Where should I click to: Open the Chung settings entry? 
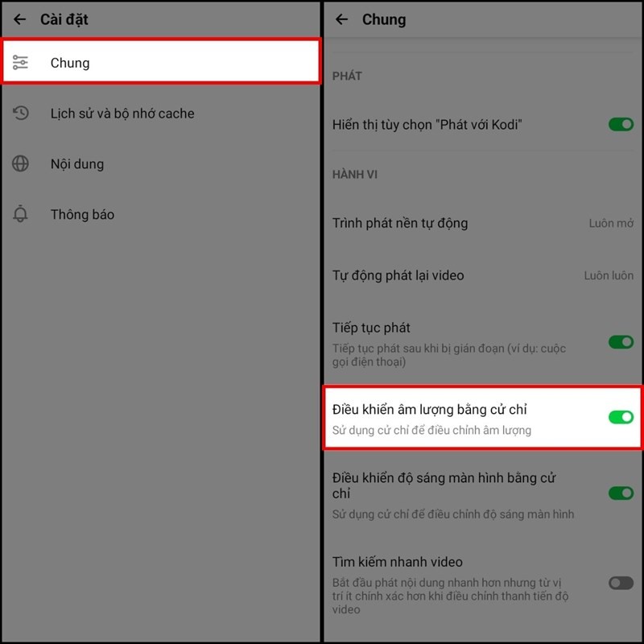click(x=160, y=62)
